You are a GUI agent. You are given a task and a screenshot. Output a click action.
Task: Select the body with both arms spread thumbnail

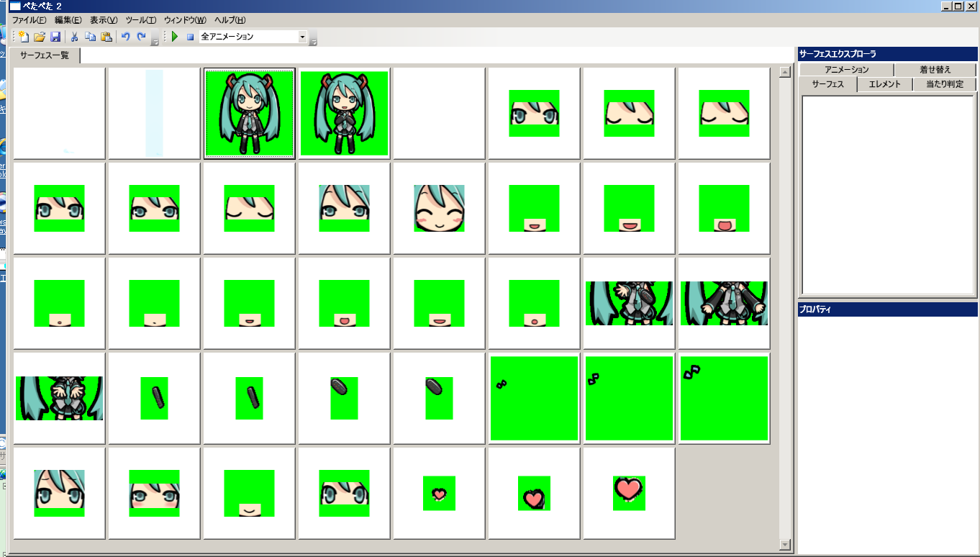[x=724, y=303]
